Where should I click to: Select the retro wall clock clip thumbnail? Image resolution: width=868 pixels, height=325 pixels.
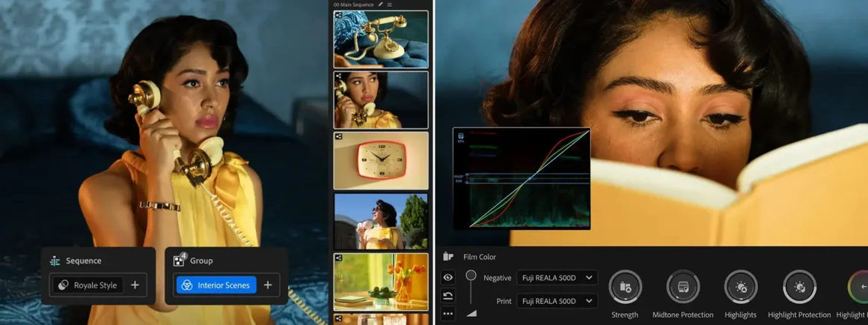coord(381,161)
